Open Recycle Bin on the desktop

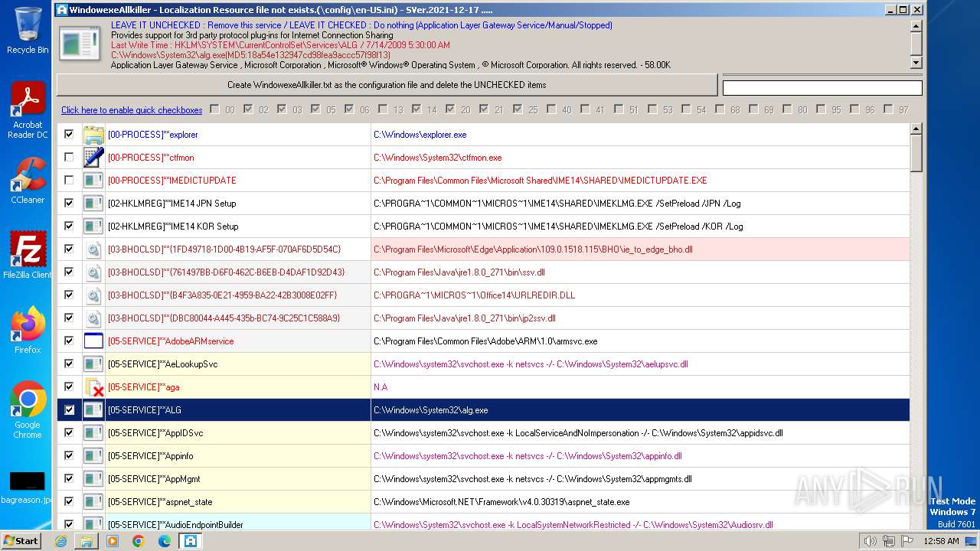coord(28,31)
